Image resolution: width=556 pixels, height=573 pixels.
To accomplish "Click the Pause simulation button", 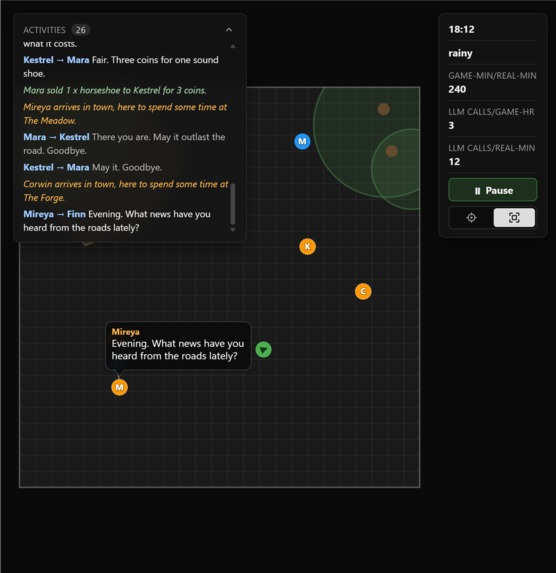I will coord(492,190).
